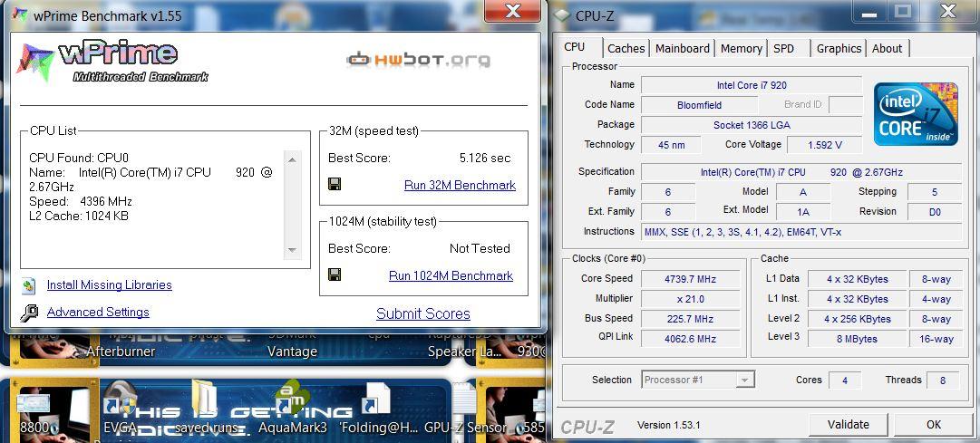The image size is (980, 443).
Task: Click the Speed: 4396 MHz line
Action: pyautogui.click(x=81, y=201)
